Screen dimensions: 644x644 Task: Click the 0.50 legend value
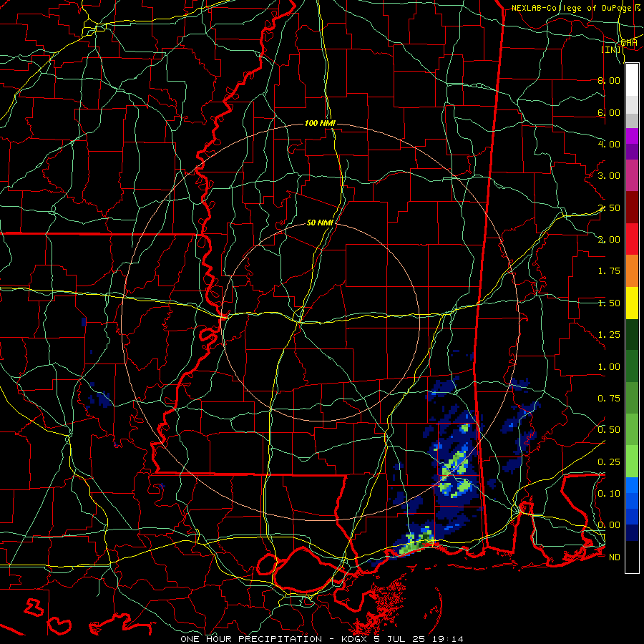coord(609,430)
